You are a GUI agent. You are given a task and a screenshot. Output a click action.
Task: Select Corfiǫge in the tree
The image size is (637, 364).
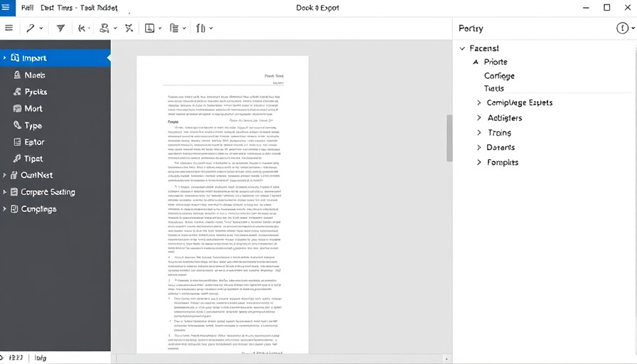click(x=499, y=76)
